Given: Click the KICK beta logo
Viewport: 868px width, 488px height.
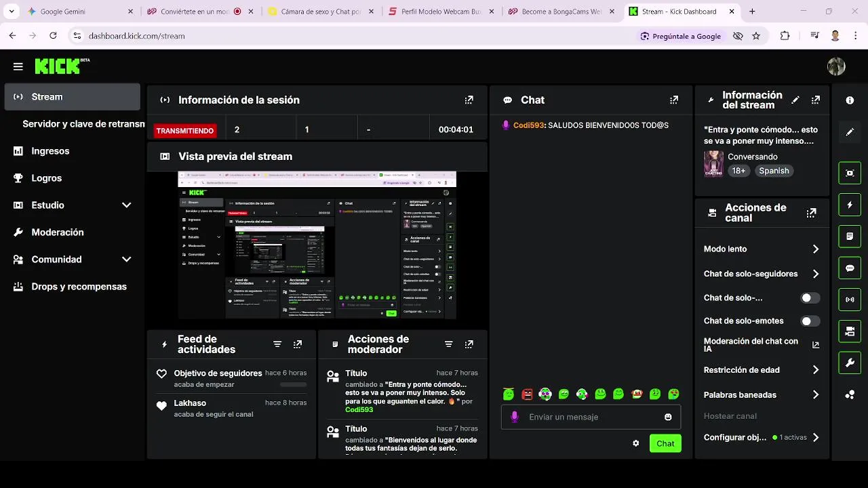Looking at the screenshot, I should (62, 66).
